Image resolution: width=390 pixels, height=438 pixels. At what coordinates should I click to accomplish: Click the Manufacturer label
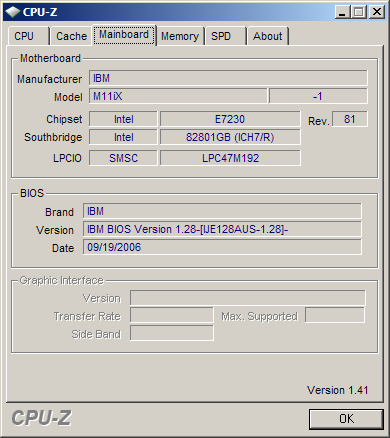pyautogui.click(x=49, y=79)
